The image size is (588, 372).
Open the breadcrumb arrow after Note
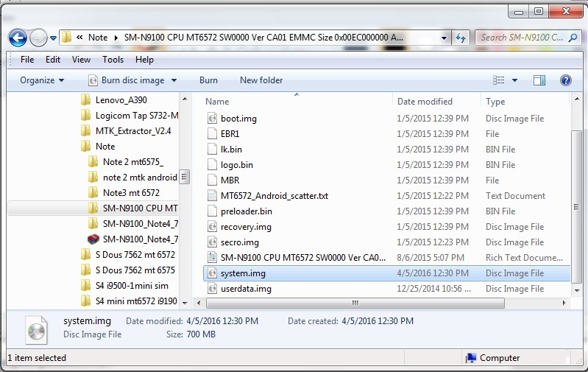[116, 38]
